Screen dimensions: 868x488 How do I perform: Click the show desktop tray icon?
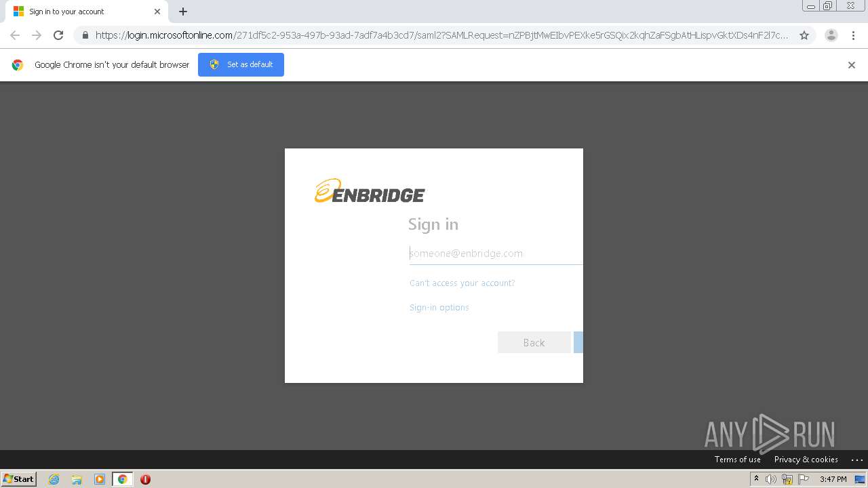point(860,479)
